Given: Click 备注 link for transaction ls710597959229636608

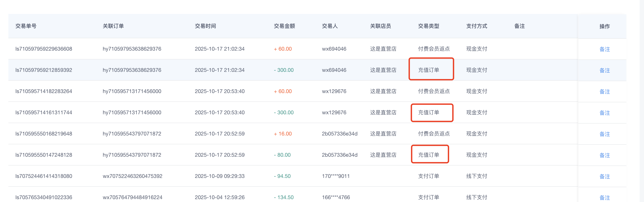Looking at the screenshot, I should 605,49.
